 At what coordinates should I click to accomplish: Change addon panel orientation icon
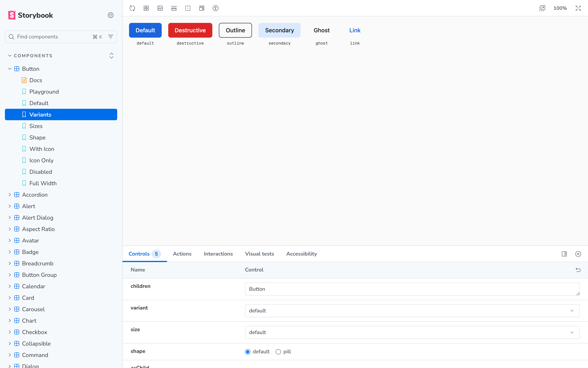click(x=564, y=254)
